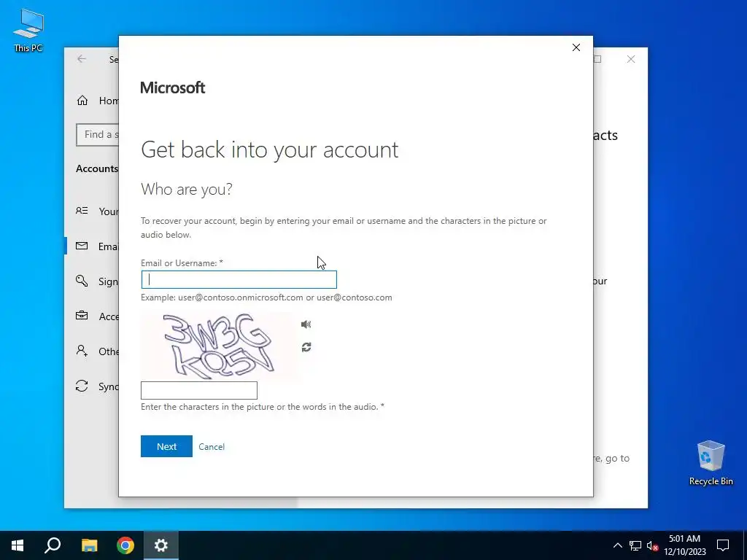The height and width of the screenshot is (560, 747).
Task: Open Other users in Settings
Action: coord(97,351)
